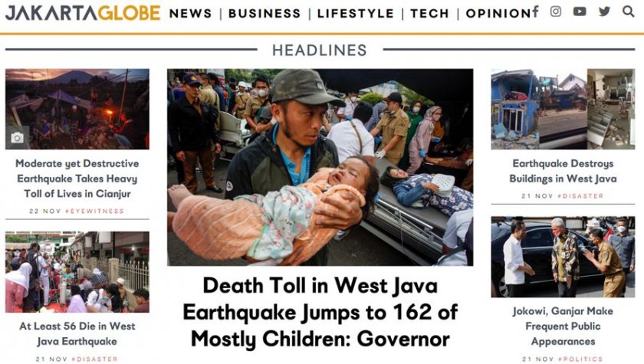Click the #EYEWITNESS tag
Image resolution: width=644 pixels, height=364 pixels.
pos(94,211)
